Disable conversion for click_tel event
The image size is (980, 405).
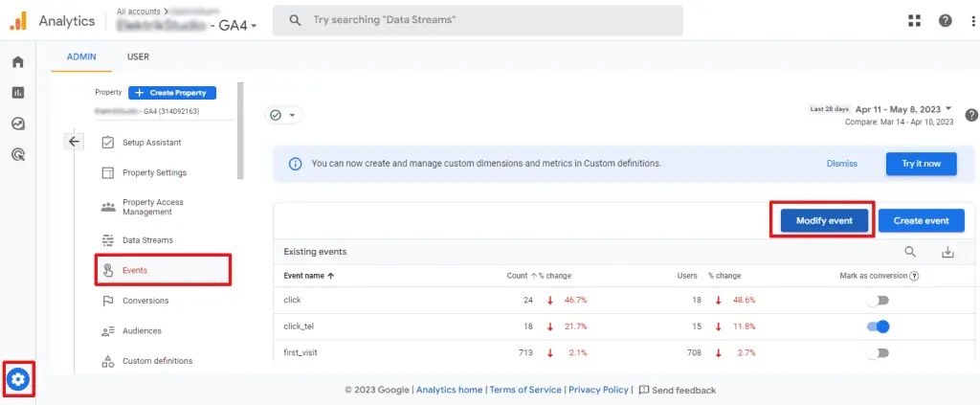click(878, 326)
